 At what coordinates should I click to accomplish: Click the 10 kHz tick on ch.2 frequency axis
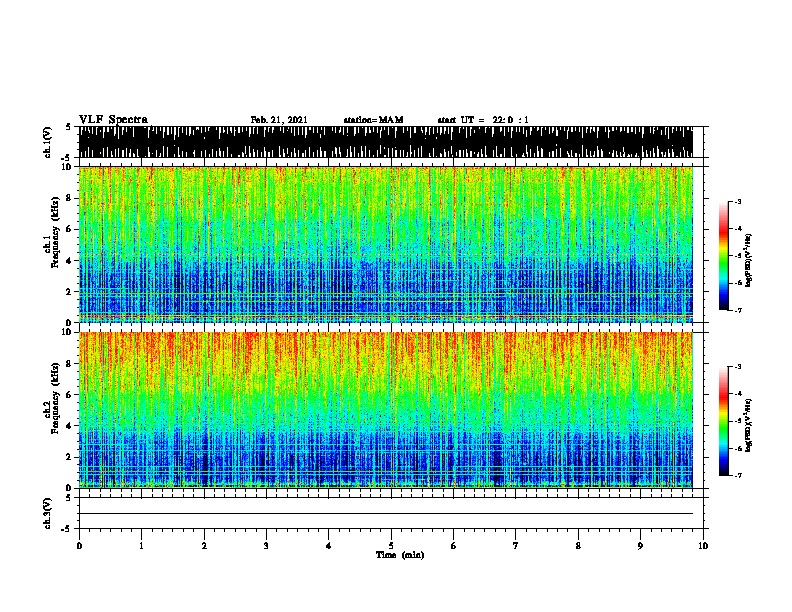coord(68,332)
